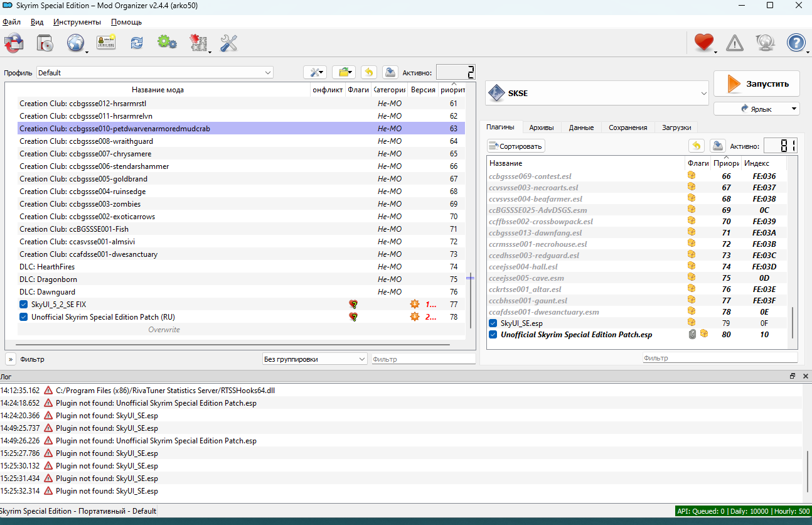Open the profiles ID card icon
Screen dimensions: 812x525
[x=105, y=43]
